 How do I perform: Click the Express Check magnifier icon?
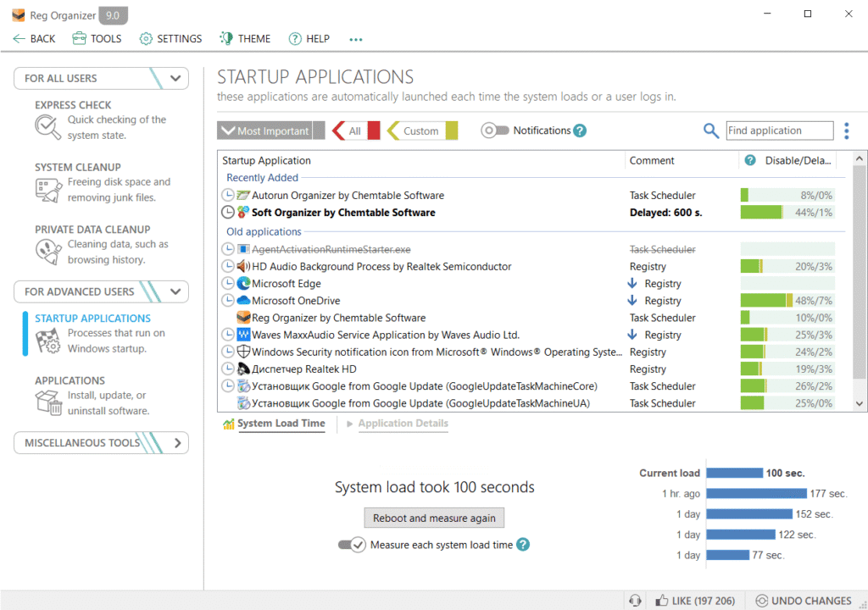point(47,127)
